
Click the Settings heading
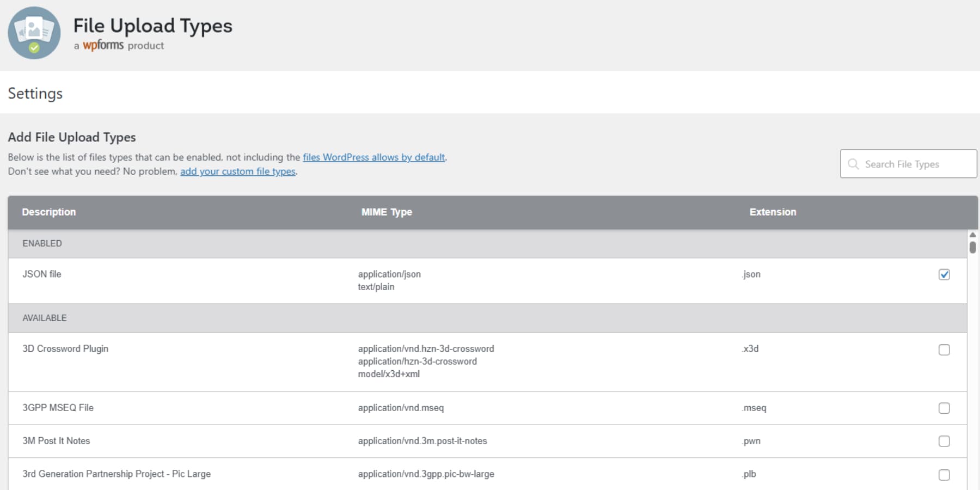coord(35,94)
